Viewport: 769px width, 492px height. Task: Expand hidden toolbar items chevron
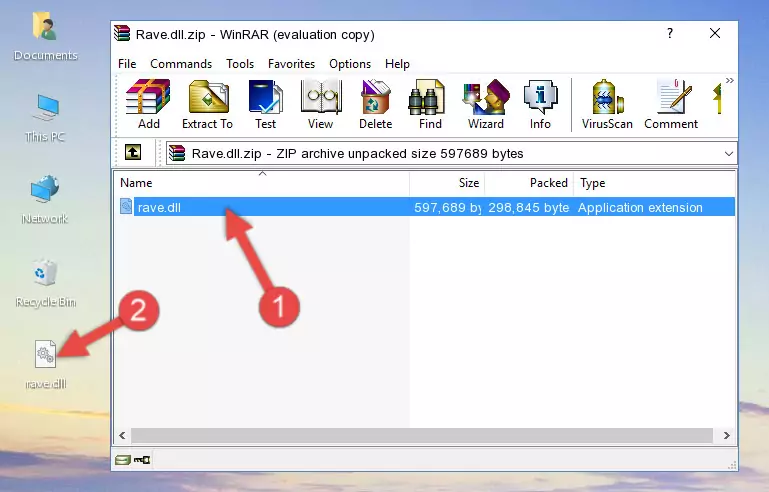pyautogui.click(x=730, y=80)
